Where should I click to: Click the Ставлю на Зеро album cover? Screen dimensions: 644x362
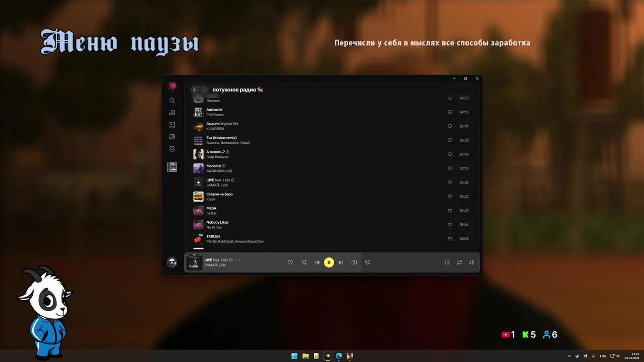(x=198, y=197)
